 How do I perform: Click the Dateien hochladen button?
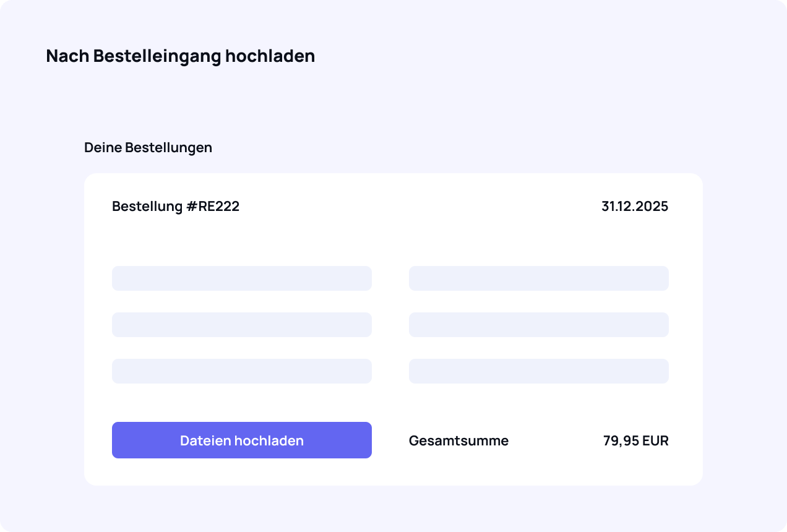tap(242, 440)
